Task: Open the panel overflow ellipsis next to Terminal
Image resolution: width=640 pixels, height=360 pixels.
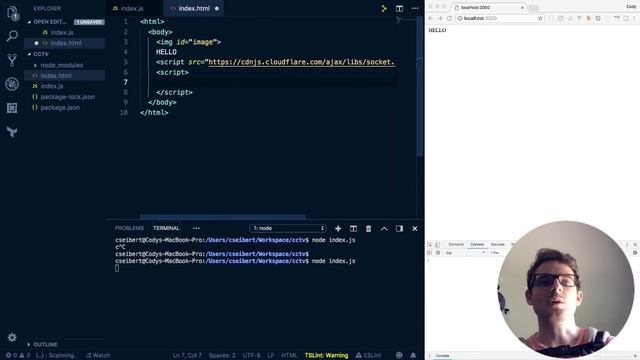Action: tap(196, 228)
